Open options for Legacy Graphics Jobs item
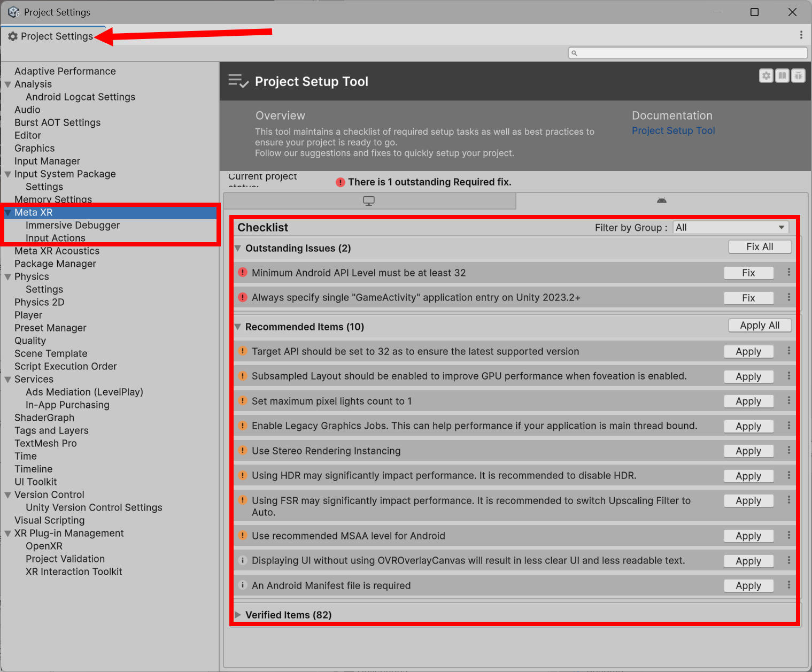Viewport: 812px width, 672px height. pyautogui.click(x=788, y=425)
